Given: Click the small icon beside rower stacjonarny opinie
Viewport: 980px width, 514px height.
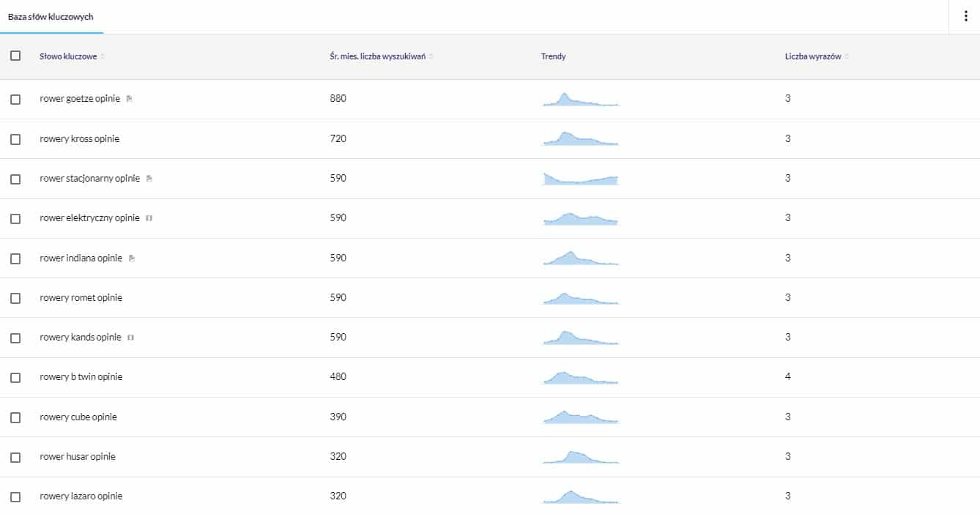Looking at the screenshot, I should pos(149,178).
